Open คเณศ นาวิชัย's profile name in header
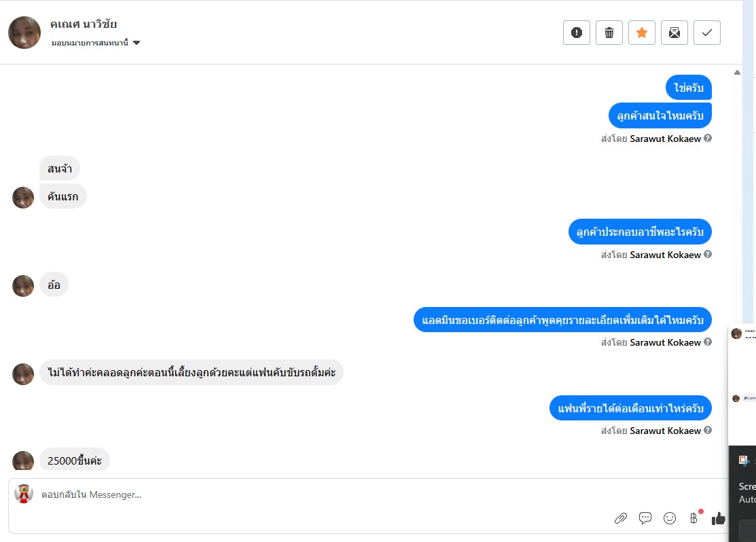The height and width of the screenshot is (542, 756). point(84,24)
